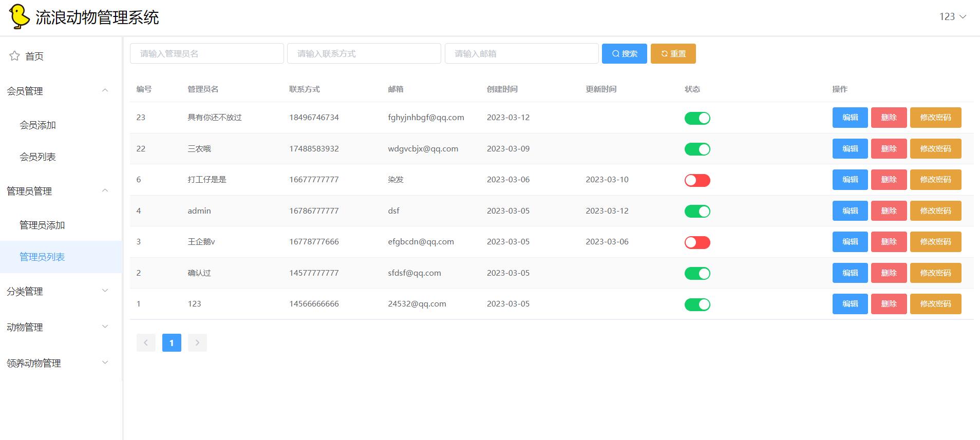Edit the 打工仔是是 row
The image size is (980, 440).
pos(850,180)
